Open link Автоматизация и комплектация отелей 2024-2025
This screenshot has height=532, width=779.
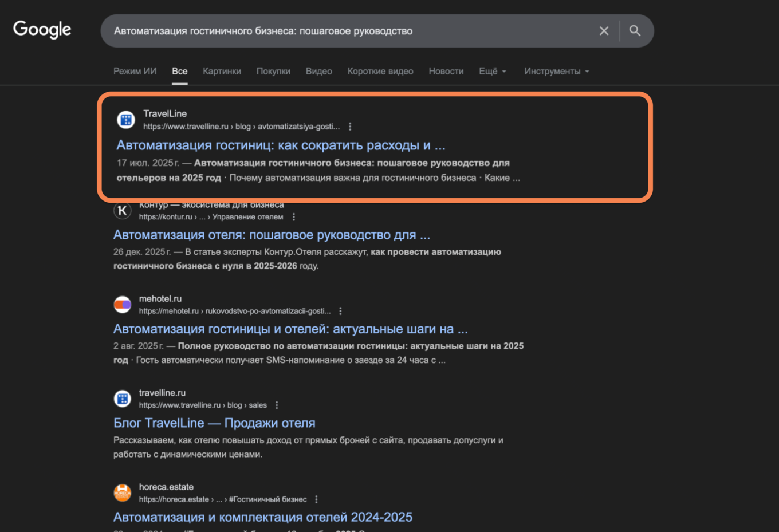(263, 517)
